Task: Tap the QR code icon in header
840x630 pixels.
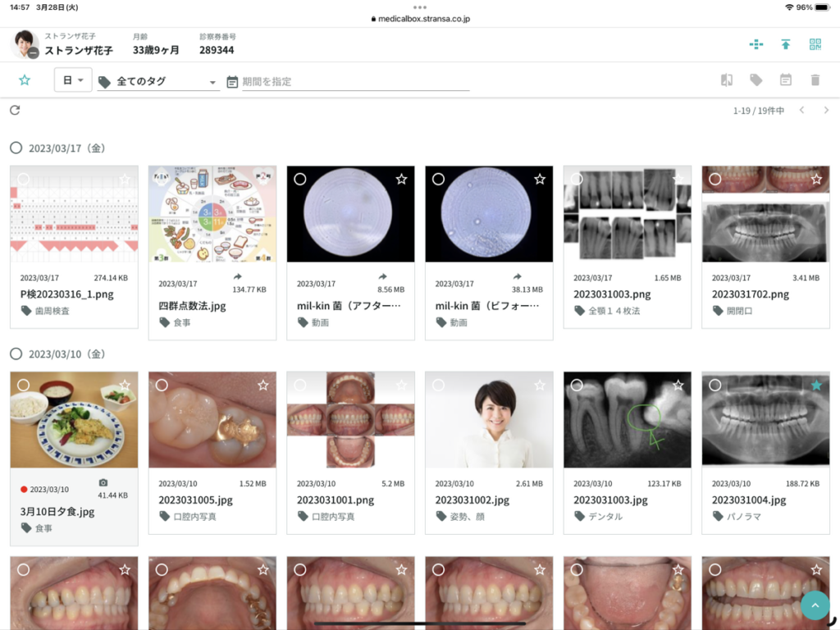Action: pos(815,44)
